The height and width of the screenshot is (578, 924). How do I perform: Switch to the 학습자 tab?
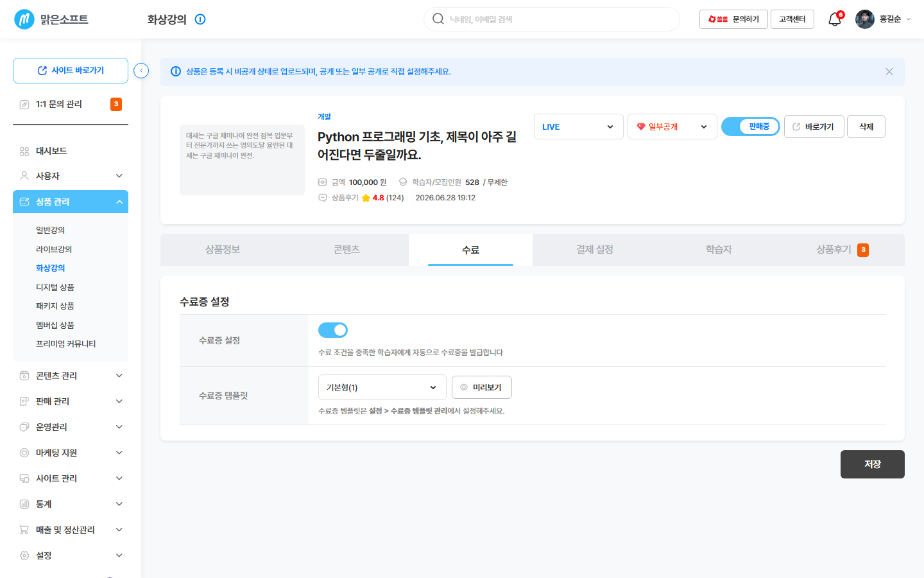(x=719, y=249)
